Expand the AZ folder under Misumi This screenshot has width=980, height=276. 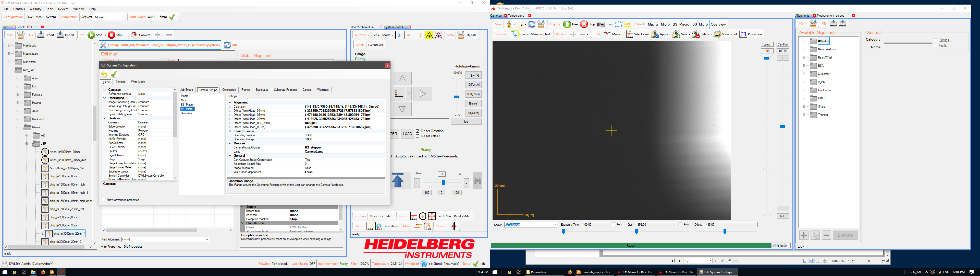point(27,135)
